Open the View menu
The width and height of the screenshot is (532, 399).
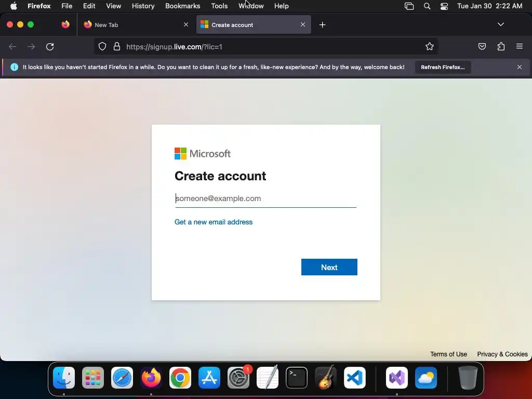113,6
